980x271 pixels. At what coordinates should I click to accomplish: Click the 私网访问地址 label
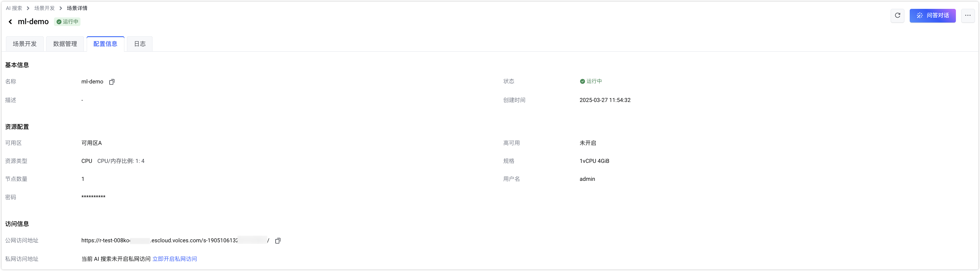[22, 259]
